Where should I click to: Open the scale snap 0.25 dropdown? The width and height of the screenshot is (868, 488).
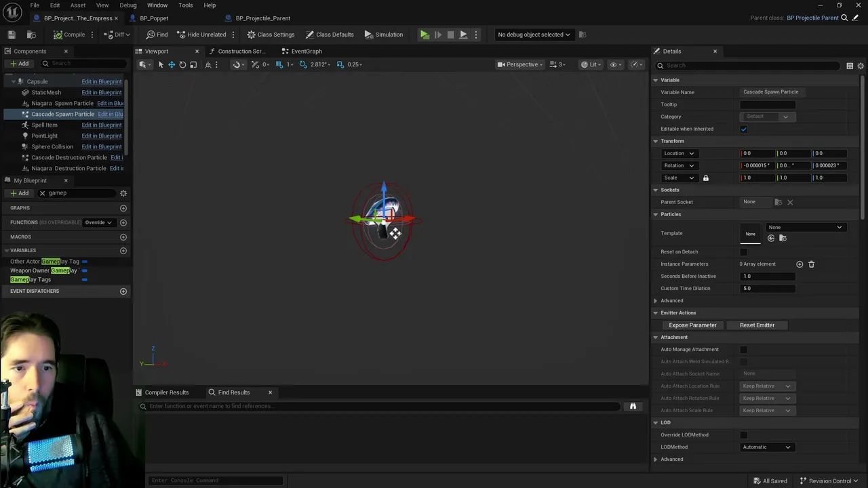[355, 64]
